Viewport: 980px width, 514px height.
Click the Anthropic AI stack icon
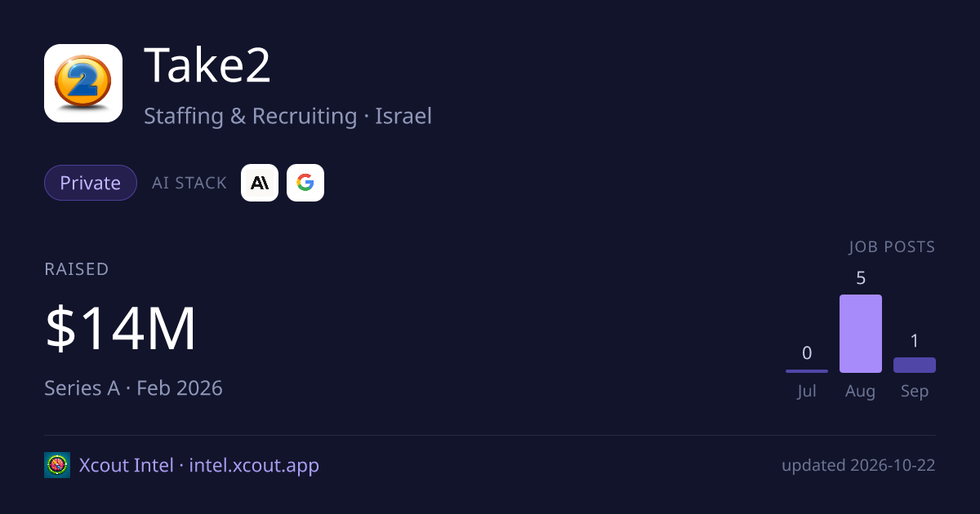pos(260,183)
